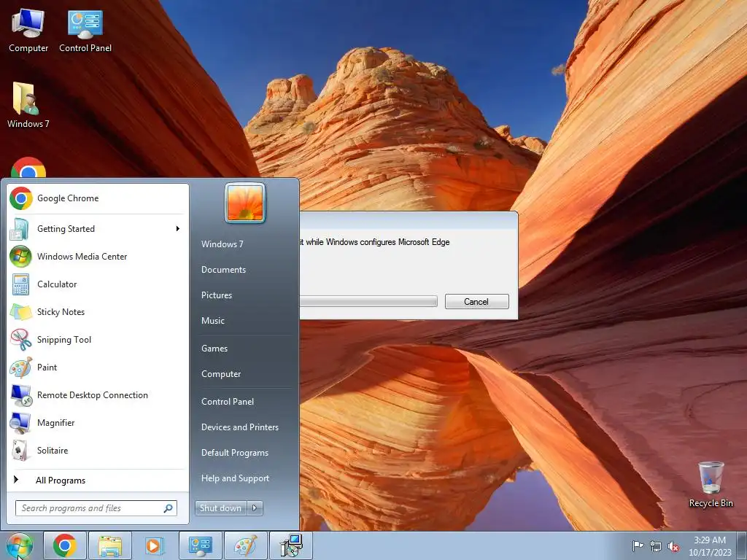Screen dimensions: 747x560
Task: Click the Shut down button
Action: tap(221, 508)
